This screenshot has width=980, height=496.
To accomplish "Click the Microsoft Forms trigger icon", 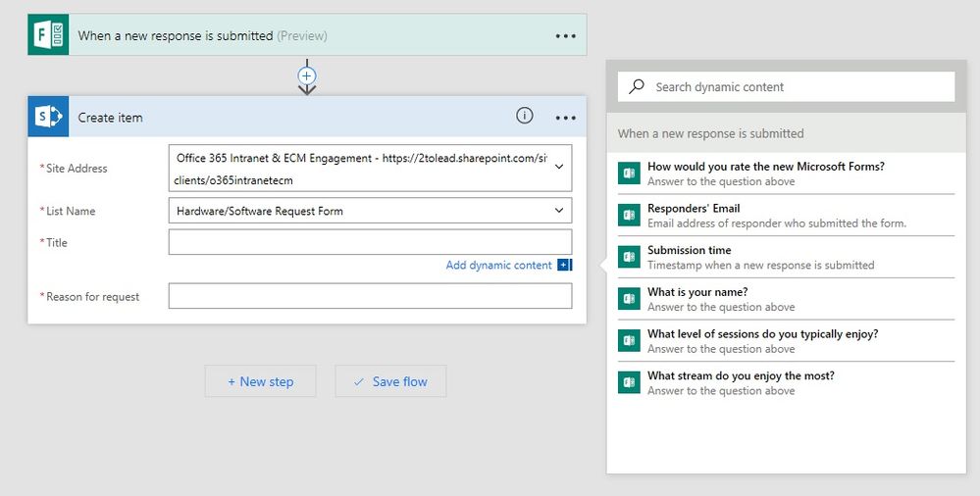I will coord(48,35).
